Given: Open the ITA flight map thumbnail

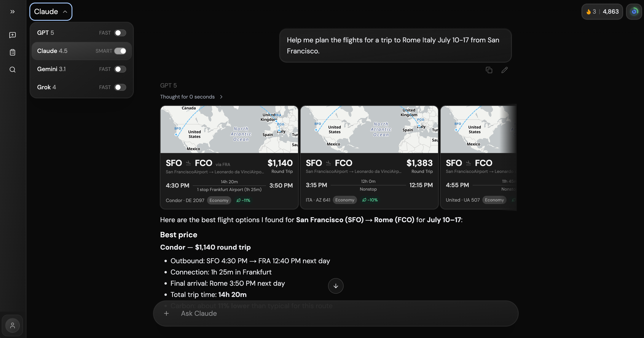Looking at the screenshot, I should point(369,129).
